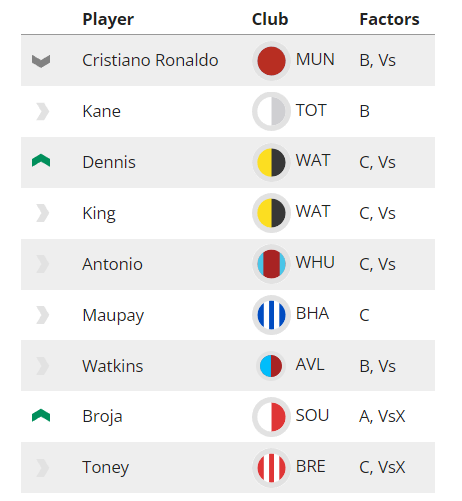Sort by the Player column header
This screenshot has height=501, width=462.
click(x=108, y=19)
